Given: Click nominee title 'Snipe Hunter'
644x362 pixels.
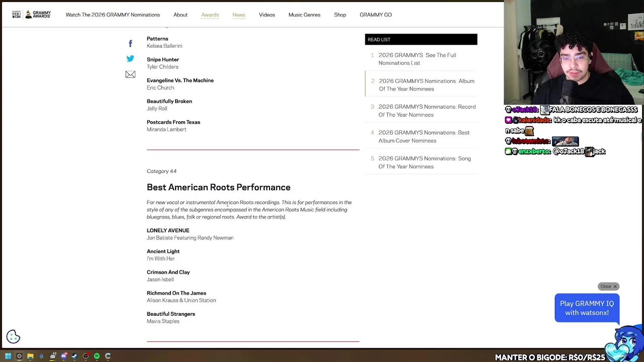Looking at the screenshot, I should 163,59.
